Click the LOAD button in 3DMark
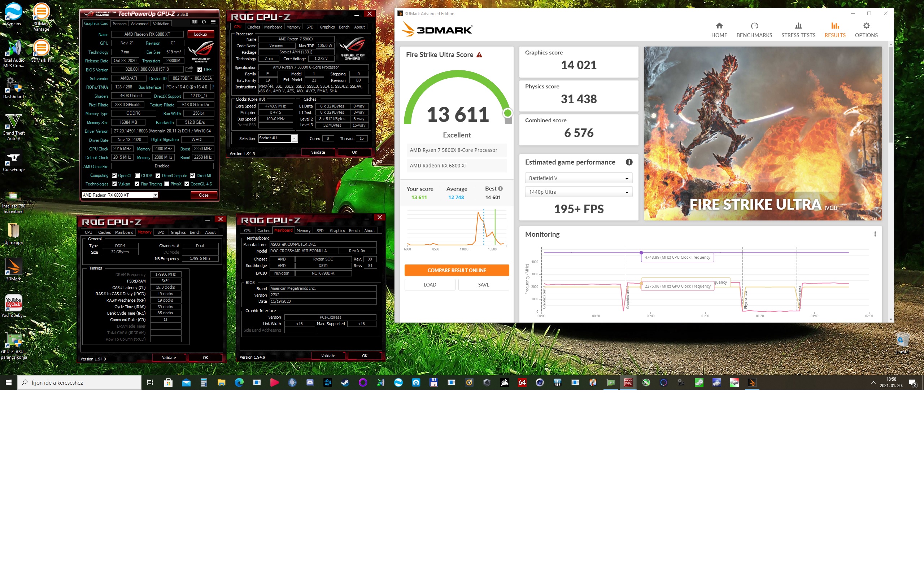 (x=430, y=285)
